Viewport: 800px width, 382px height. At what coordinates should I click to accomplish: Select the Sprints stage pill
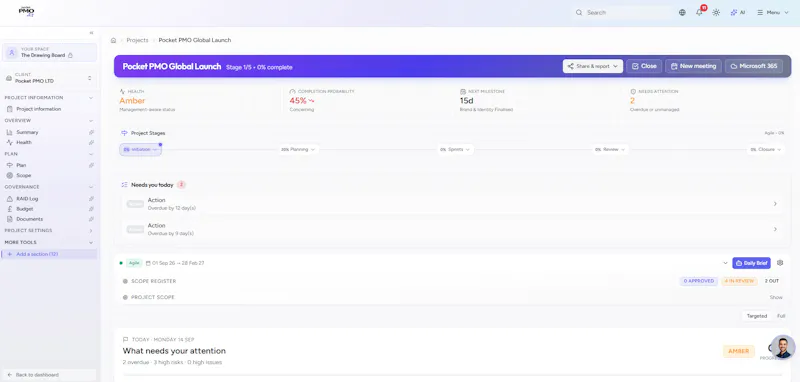pos(456,149)
